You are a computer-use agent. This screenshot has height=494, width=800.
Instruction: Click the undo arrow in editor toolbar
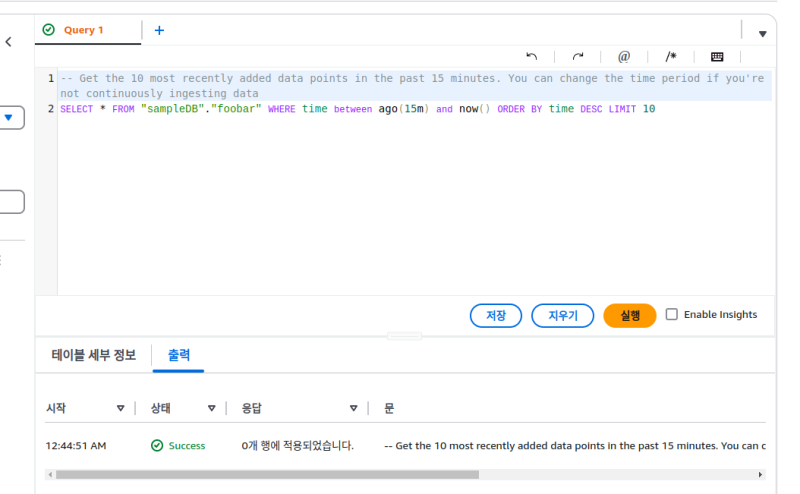coord(532,57)
